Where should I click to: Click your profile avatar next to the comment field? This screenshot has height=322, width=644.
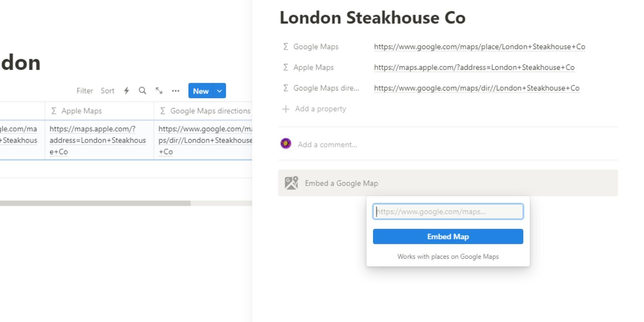[x=286, y=144]
